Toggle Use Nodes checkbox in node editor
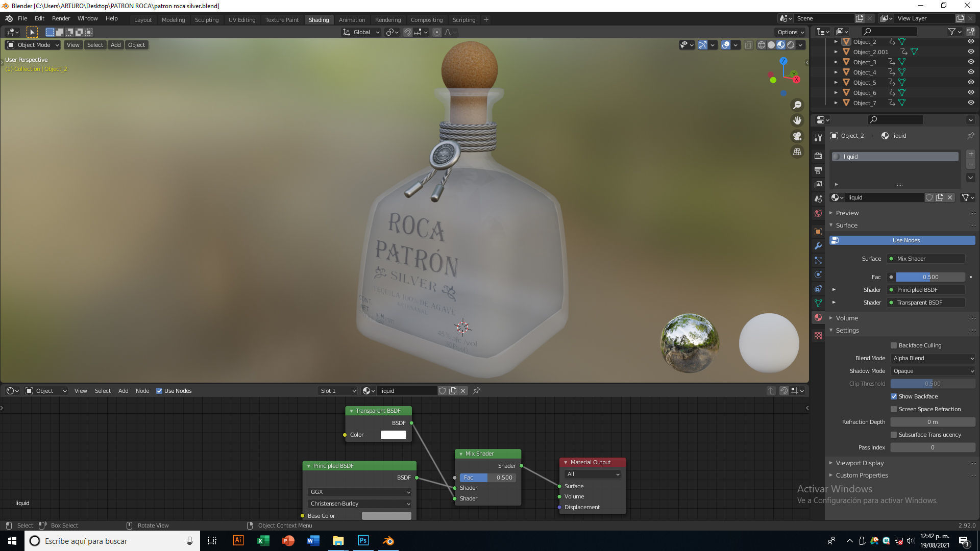 click(159, 391)
